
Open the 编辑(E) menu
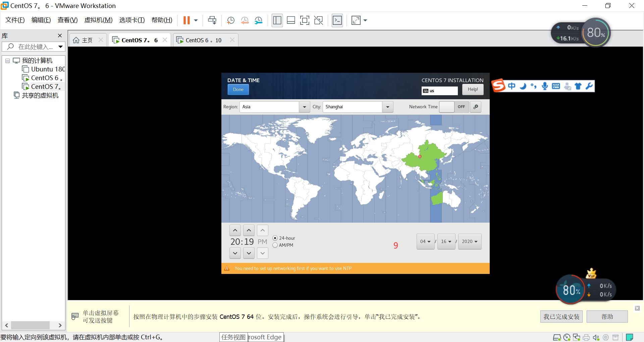coord(41,20)
